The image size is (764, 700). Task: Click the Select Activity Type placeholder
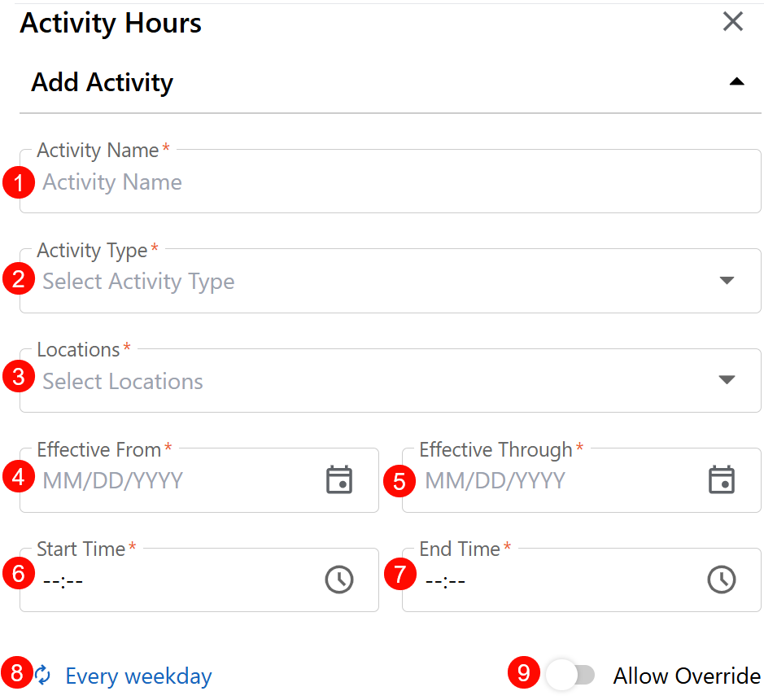pos(138,282)
